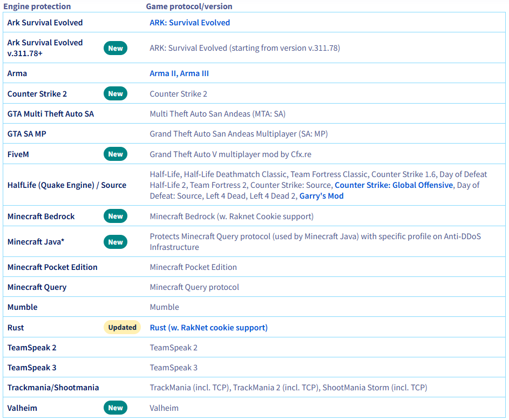Click the Counter Strike 2 protocol description

pos(178,94)
